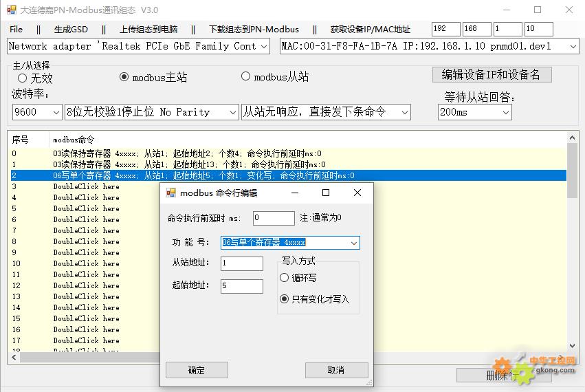This screenshot has height=392, width=585.
Task: Click the modbus dialog title icon
Action: click(x=171, y=193)
